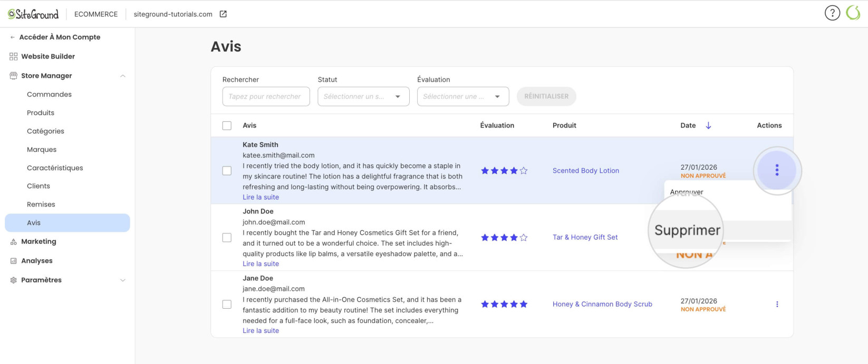Image resolution: width=868 pixels, height=364 pixels.
Task: Click Lire la suite under Kate Smith review
Action: coord(261,197)
